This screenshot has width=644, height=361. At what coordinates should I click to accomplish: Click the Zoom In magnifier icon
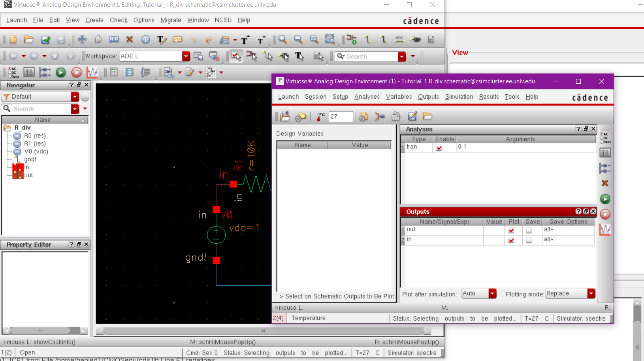point(282,39)
